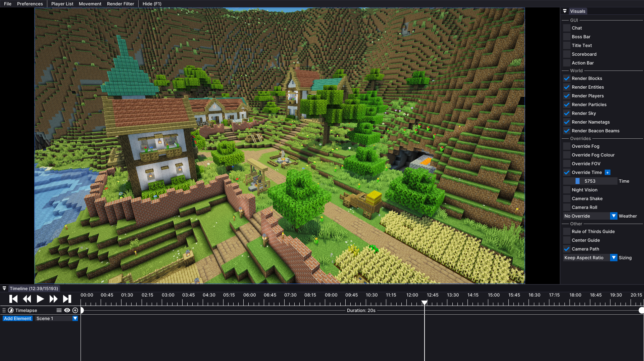Enable the Chat checkbox
Screen dimensions: 644x361
[x=567, y=28]
